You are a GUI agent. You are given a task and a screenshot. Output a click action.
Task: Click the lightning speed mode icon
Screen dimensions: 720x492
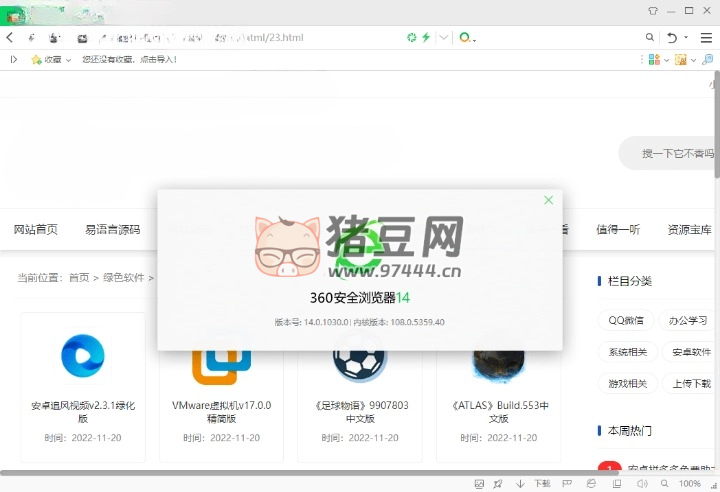[427, 38]
